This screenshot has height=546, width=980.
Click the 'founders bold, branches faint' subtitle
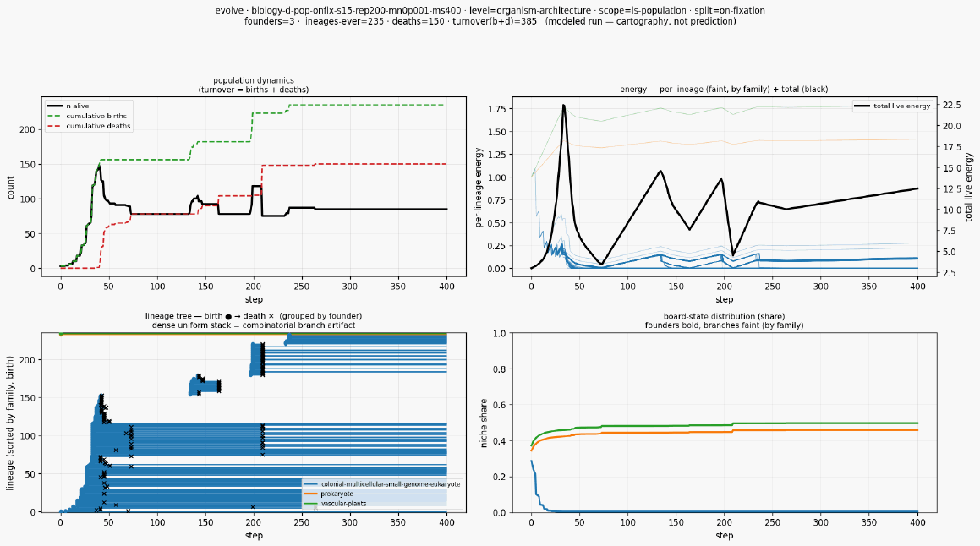pos(724,325)
